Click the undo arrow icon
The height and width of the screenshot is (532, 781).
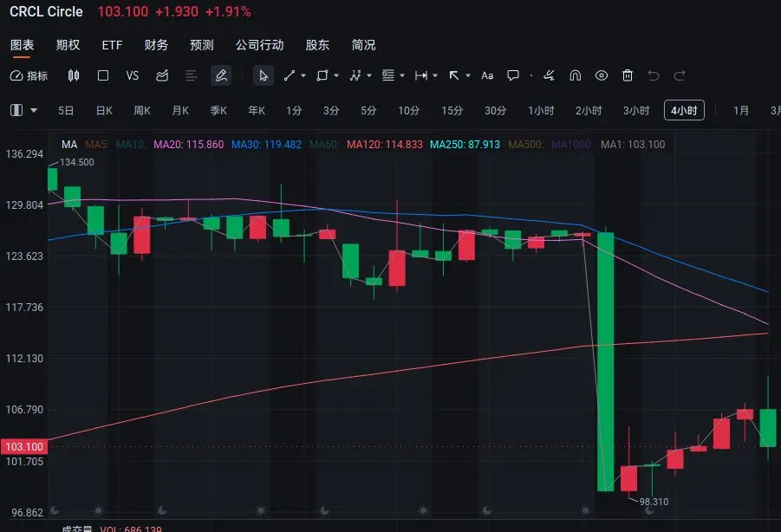pos(654,75)
